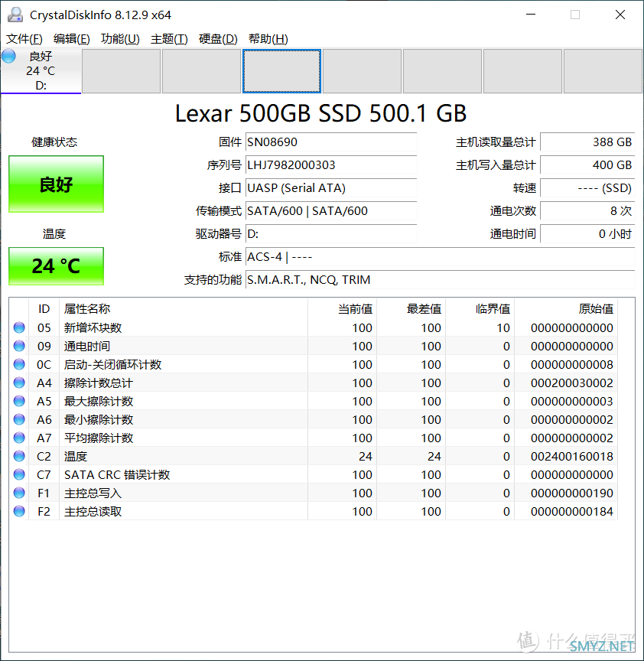The height and width of the screenshot is (661, 644).
Task: Click the green 良好 health status button
Action: (56, 184)
